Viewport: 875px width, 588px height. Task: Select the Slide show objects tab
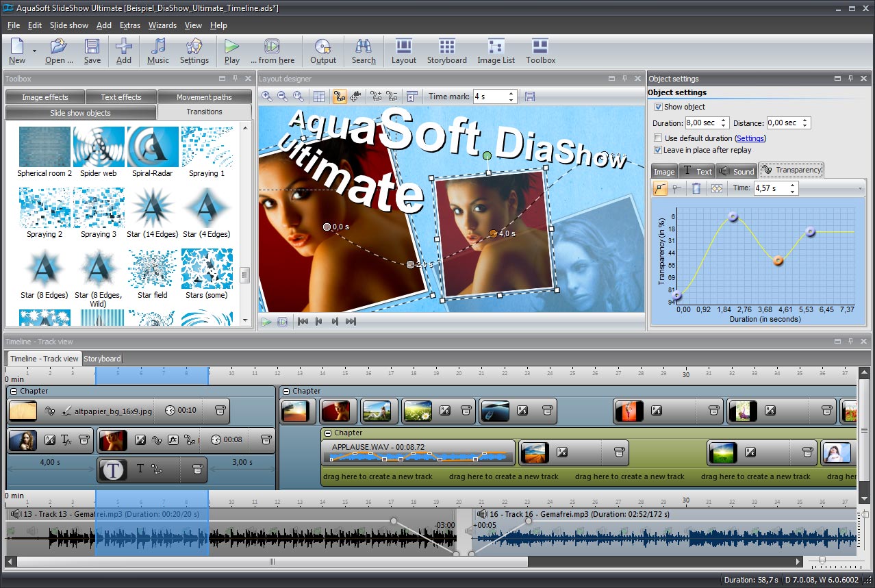coord(81,112)
